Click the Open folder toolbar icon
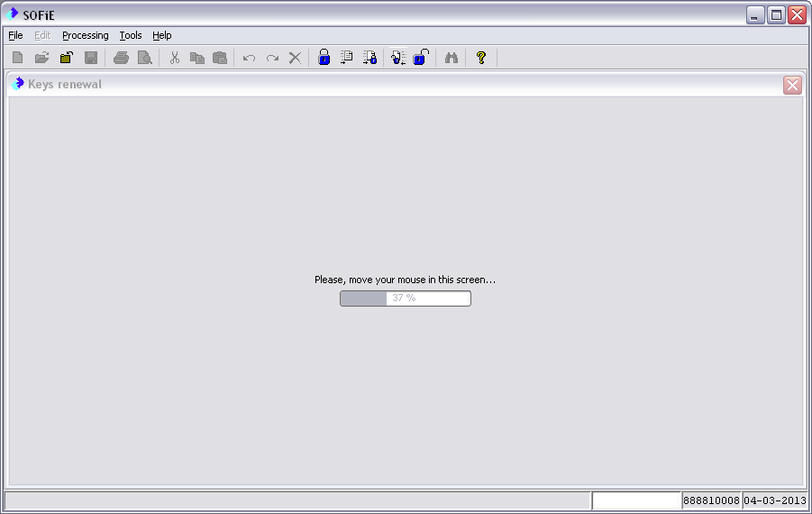The image size is (812, 514). coord(41,58)
